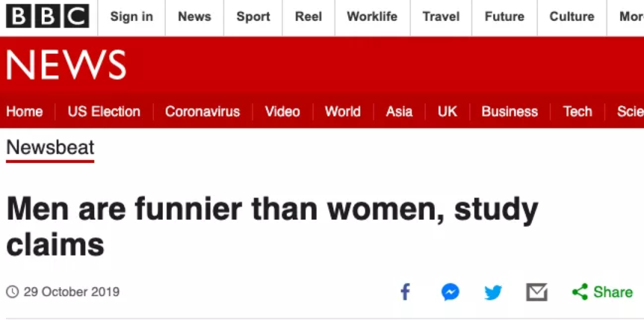
Task: Open the green Share button
Action: point(602,292)
